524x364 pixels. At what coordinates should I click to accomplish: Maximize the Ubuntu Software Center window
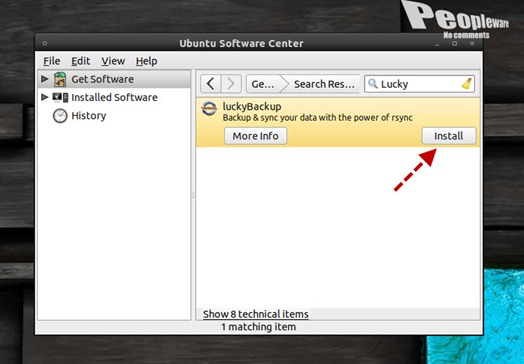[x=454, y=43]
